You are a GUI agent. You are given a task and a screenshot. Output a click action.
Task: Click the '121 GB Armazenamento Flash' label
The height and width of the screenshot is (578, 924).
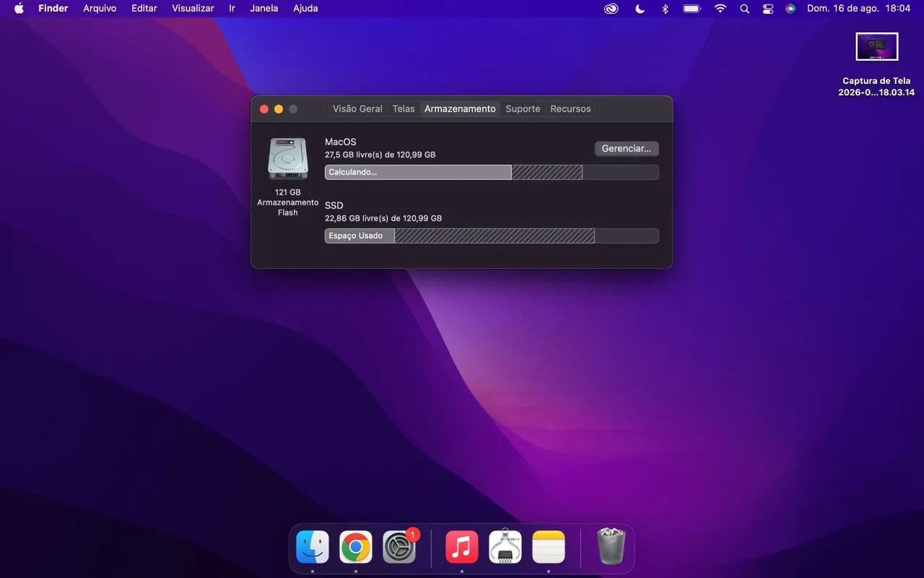(288, 202)
